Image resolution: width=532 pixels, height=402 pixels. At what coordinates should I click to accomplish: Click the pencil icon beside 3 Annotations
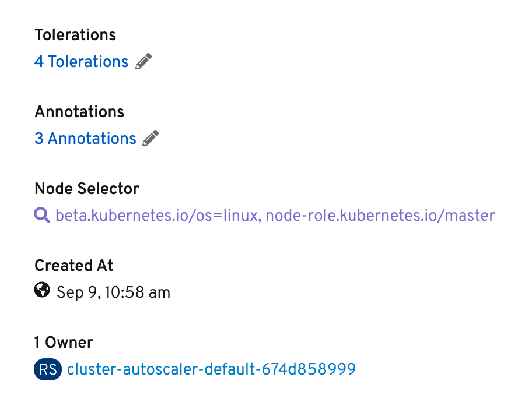tap(151, 138)
